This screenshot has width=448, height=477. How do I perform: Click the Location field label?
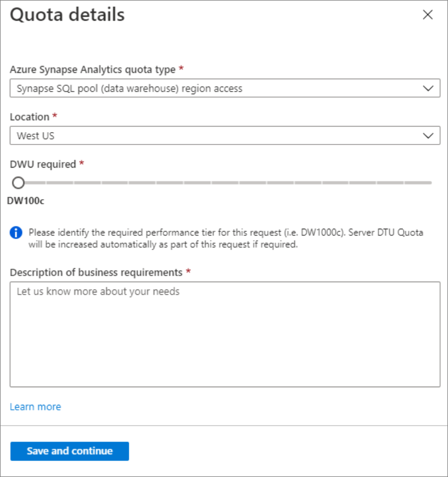coord(29,117)
